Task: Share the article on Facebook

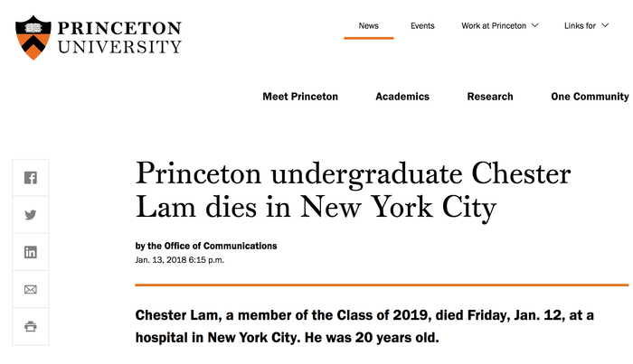Action: point(31,178)
